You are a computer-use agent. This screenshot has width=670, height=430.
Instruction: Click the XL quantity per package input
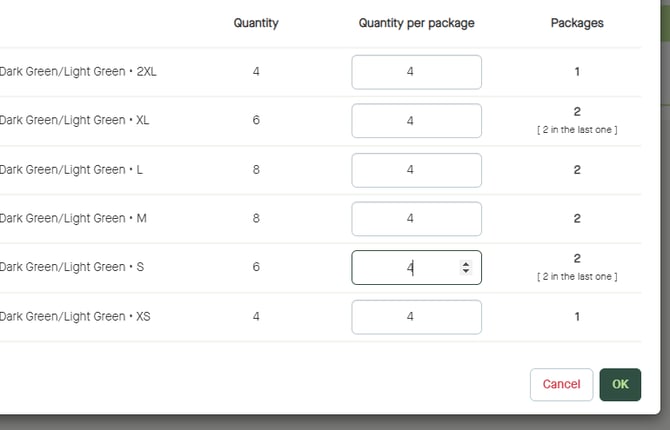(416, 121)
